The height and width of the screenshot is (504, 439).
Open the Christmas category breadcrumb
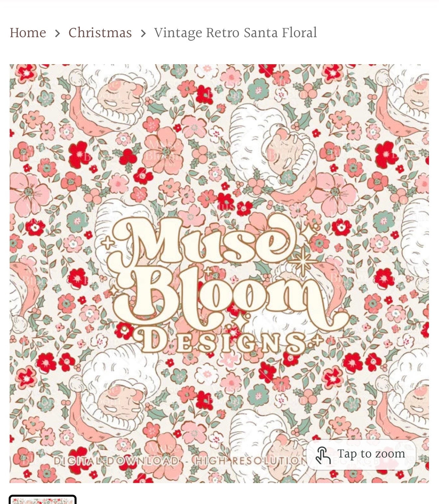coord(100,33)
